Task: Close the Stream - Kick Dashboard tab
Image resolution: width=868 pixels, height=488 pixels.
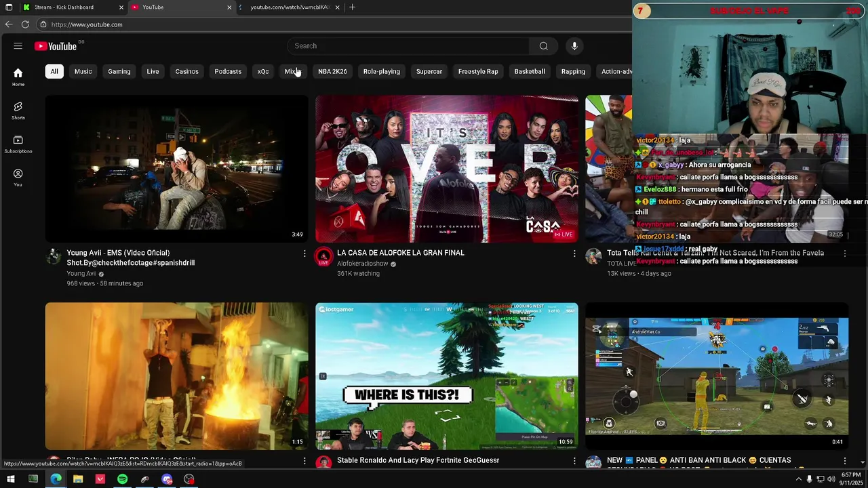Action: click(x=121, y=7)
